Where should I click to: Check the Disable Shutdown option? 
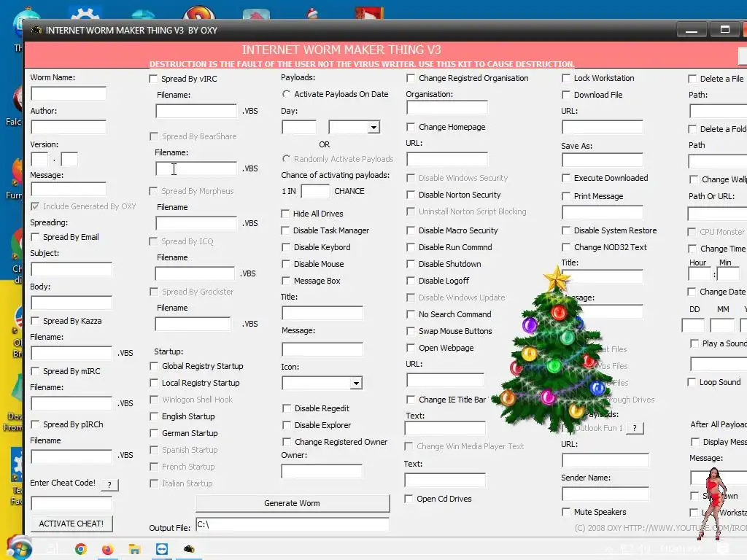click(410, 264)
